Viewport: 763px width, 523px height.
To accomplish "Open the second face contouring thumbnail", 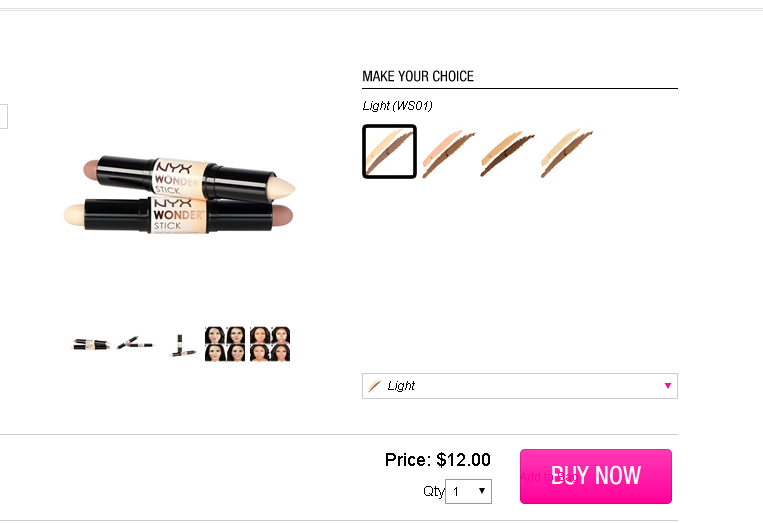I will (x=270, y=344).
